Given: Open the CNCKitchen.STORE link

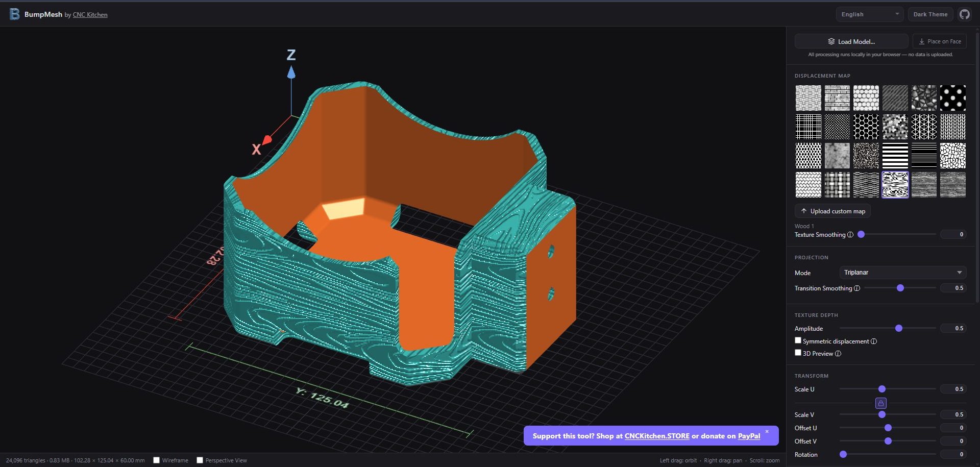Looking at the screenshot, I should point(656,436).
